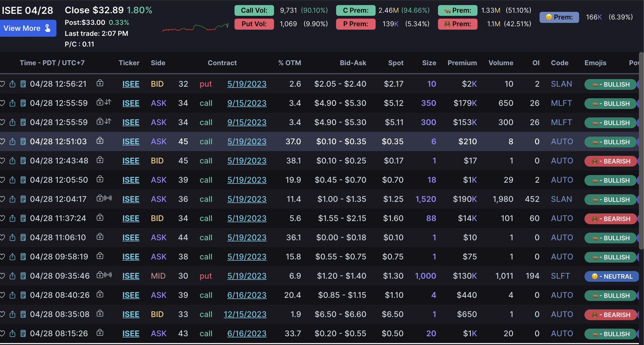The width and height of the screenshot is (644, 345).
Task: Click the signal icon beside the 12:04:17 trade
Action: [107, 198]
